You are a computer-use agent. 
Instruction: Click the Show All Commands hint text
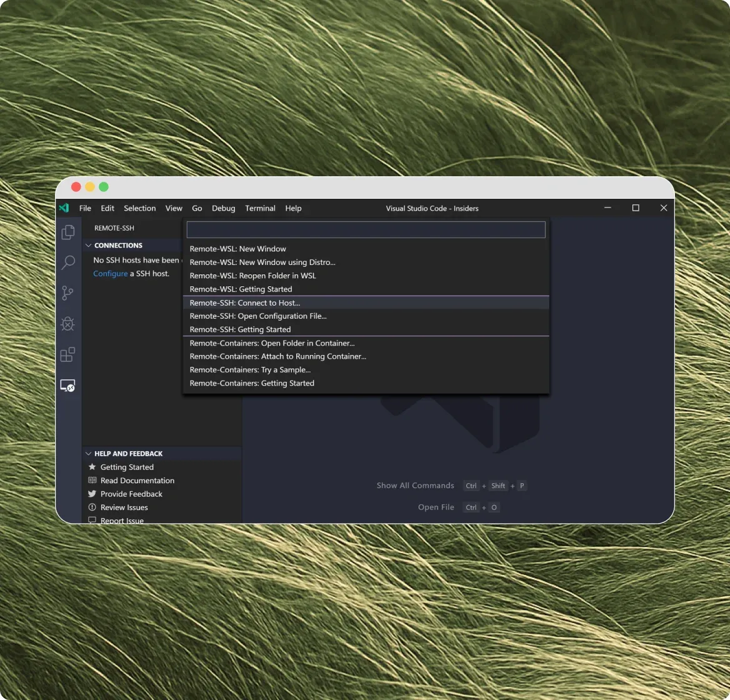click(415, 486)
